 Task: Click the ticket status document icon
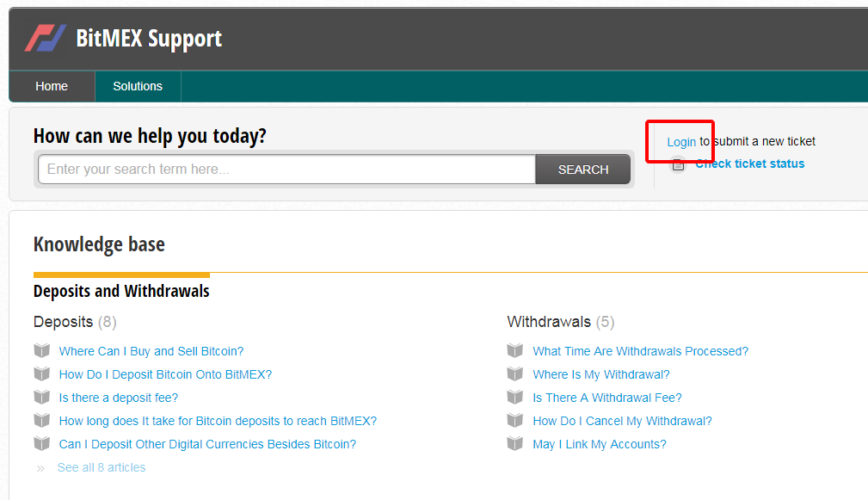[x=678, y=164]
